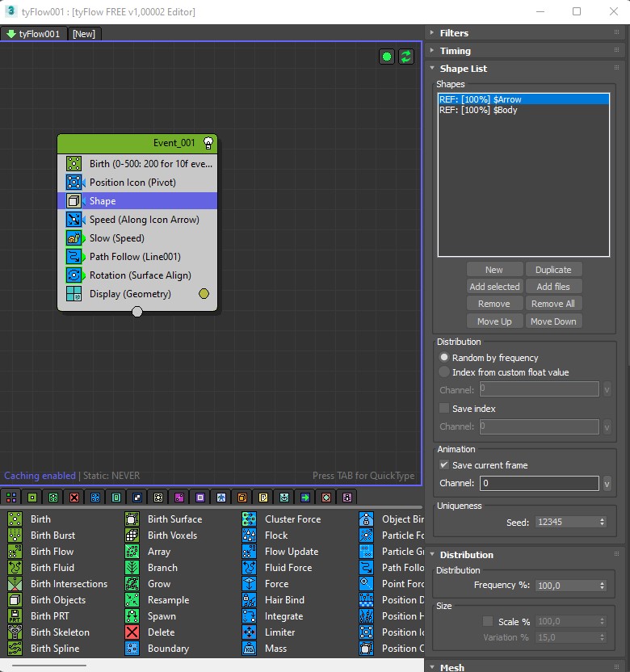This screenshot has width=630, height=672.
Task: Select Birth Objects operator in the depot
Action: (47, 600)
